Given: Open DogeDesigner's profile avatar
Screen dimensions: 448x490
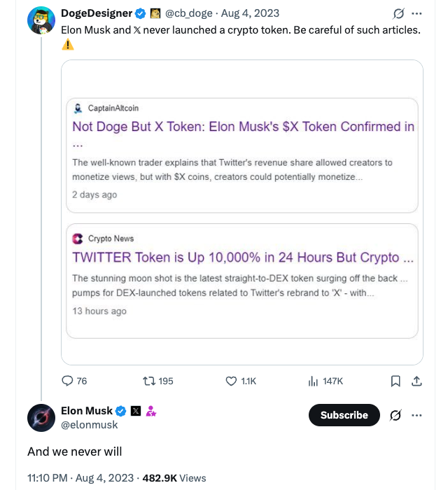Looking at the screenshot, I should 41,20.
